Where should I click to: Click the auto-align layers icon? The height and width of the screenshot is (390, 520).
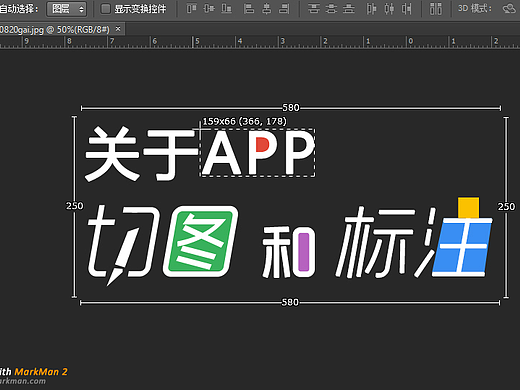[436, 9]
